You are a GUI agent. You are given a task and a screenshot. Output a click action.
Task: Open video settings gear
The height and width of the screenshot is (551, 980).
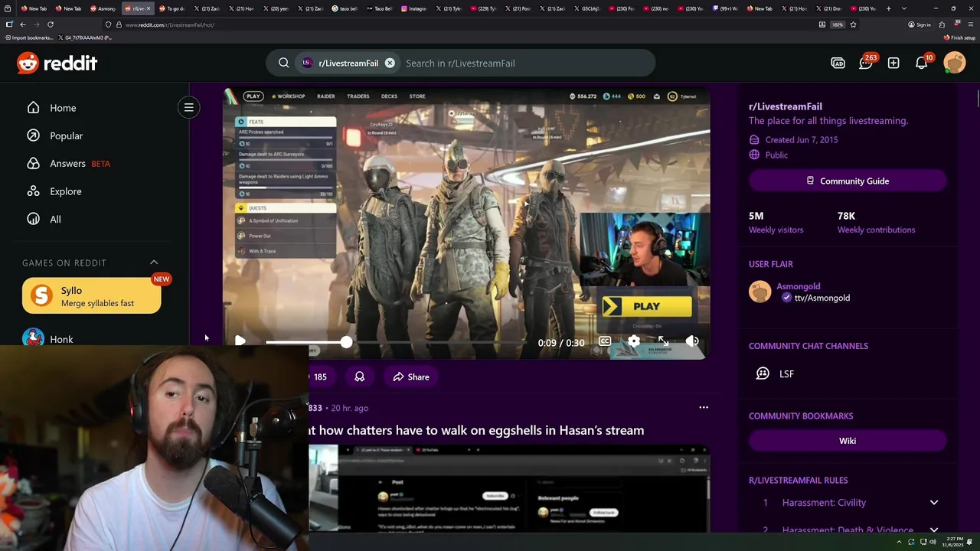(x=634, y=342)
